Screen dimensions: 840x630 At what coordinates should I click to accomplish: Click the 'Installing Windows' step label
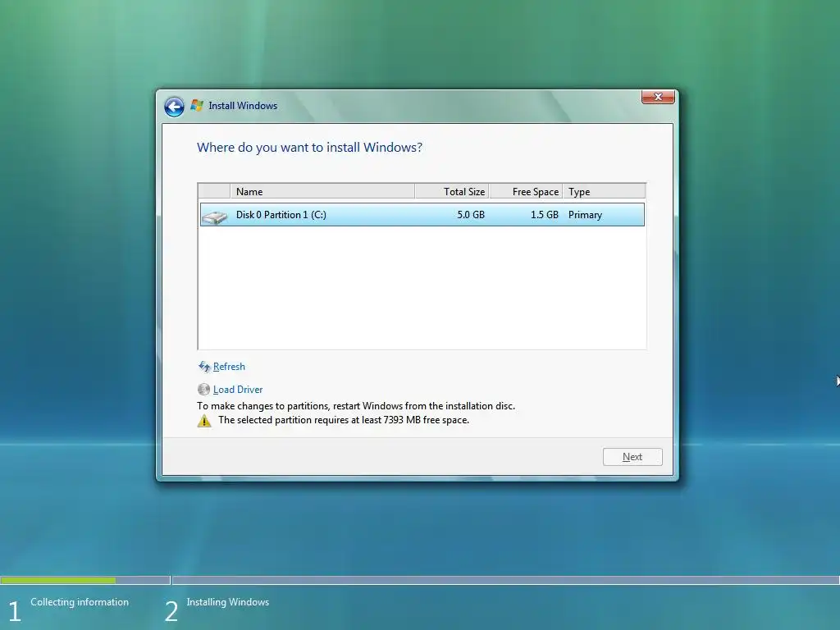tap(228, 602)
